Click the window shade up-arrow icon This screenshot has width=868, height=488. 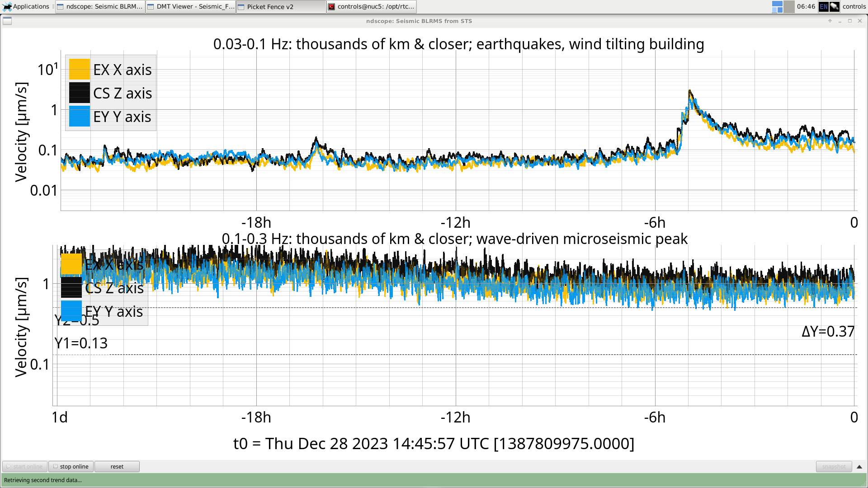coord(830,21)
